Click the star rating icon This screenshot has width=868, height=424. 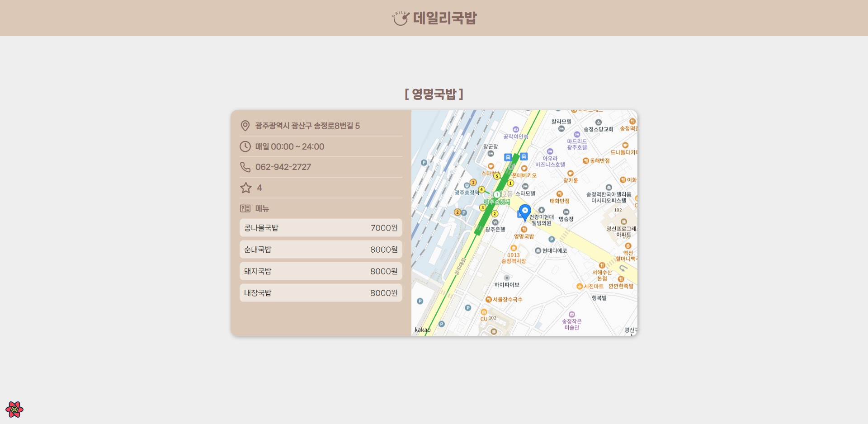click(246, 188)
